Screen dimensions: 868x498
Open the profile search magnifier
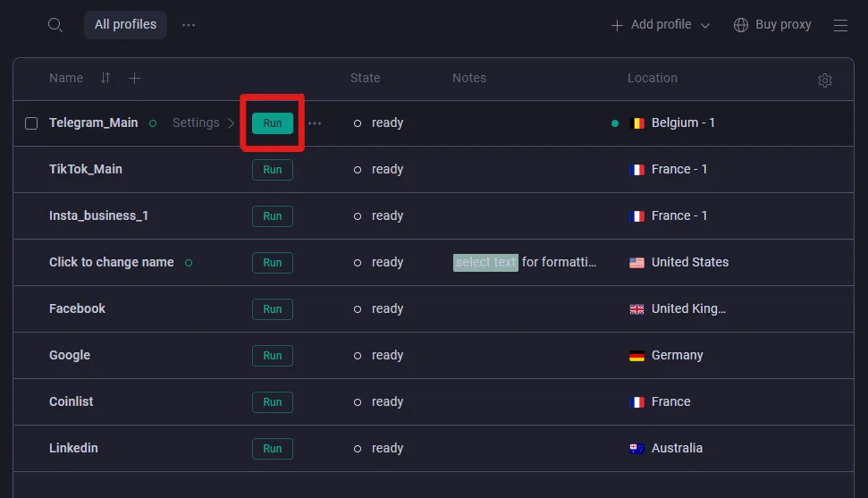(x=55, y=25)
